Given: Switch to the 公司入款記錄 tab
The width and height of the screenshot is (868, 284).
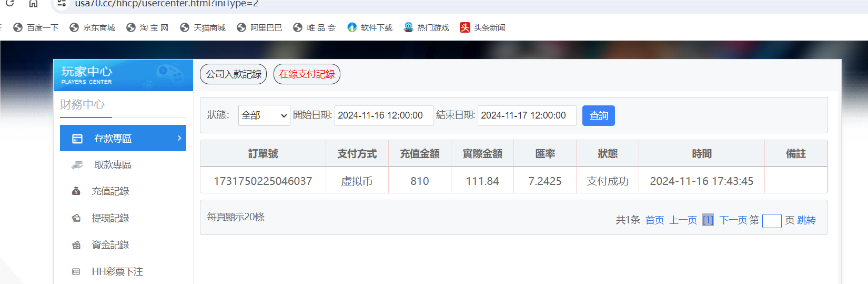Looking at the screenshot, I should [234, 74].
